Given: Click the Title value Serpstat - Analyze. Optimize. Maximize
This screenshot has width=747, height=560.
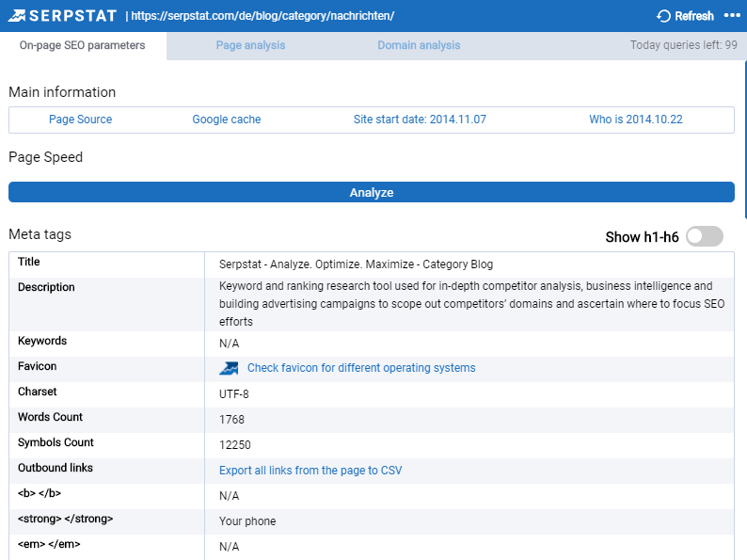Looking at the screenshot, I should (356, 264).
